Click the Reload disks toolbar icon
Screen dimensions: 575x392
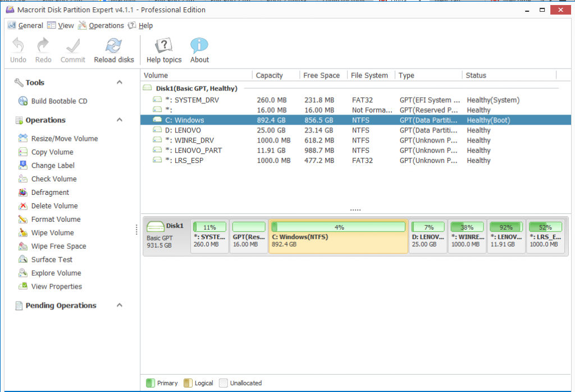point(113,46)
